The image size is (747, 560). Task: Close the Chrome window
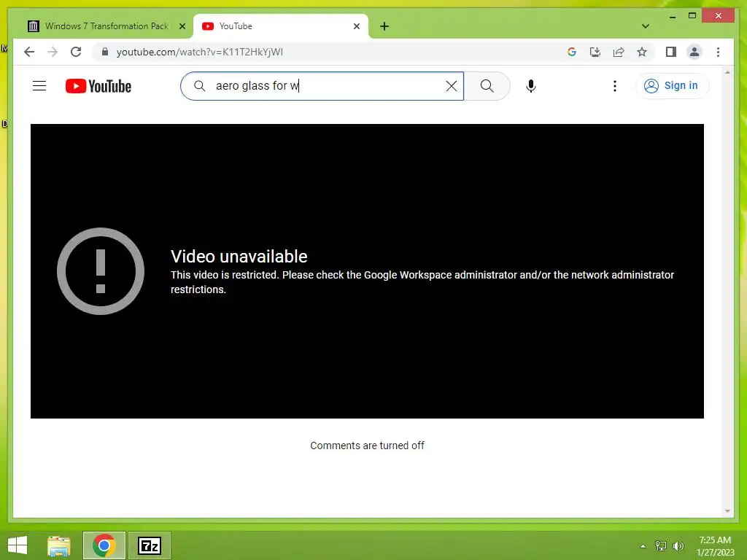pos(718,16)
